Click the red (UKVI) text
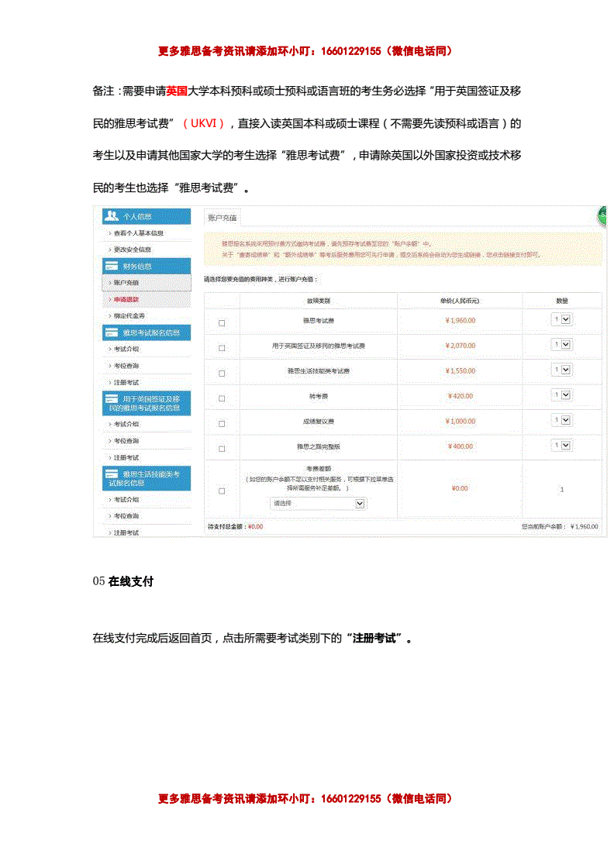 click(203, 123)
